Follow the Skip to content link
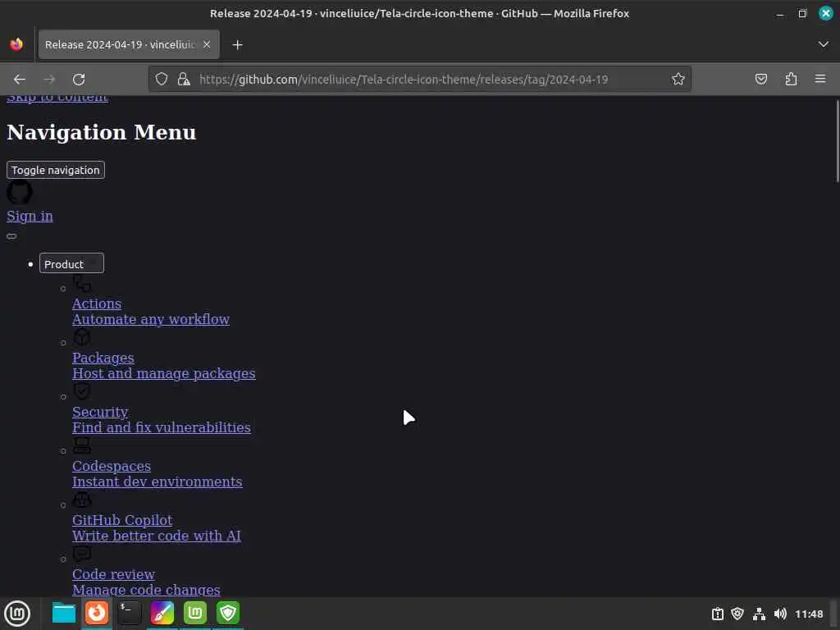The image size is (840, 630). [x=57, y=98]
